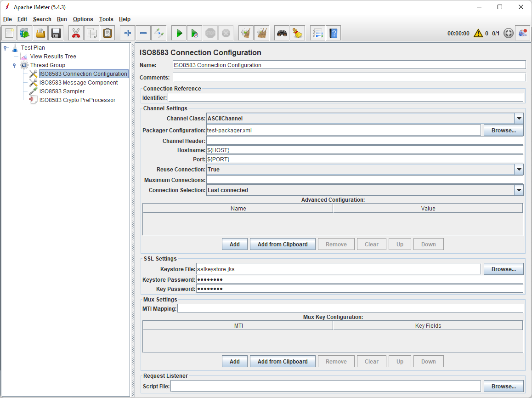This screenshot has height=398, width=532.
Task: Click the Cut scissors icon
Action: (x=76, y=33)
